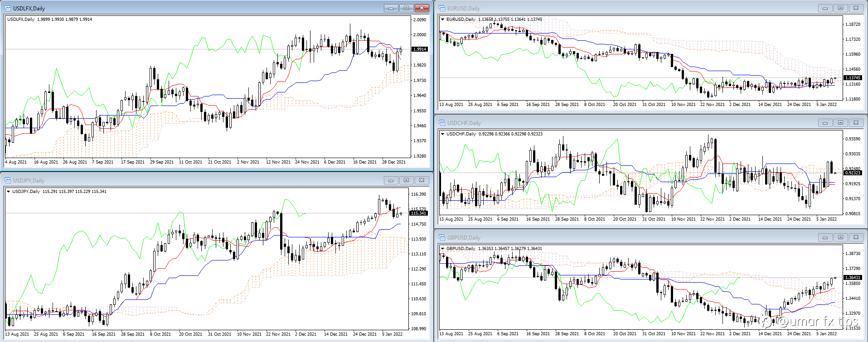Click 22 Nov 2021 on the USDCHF time axis
Screen dimensions: 868x342
point(713,219)
